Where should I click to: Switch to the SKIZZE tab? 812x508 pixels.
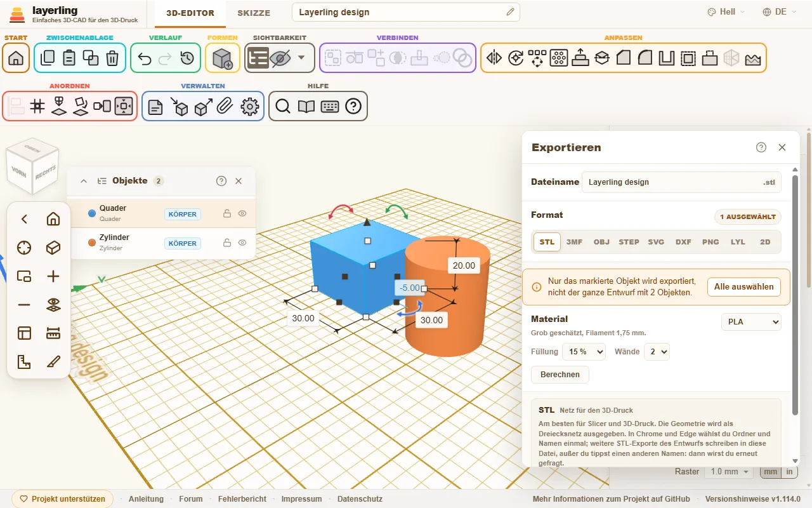tap(254, 13)
